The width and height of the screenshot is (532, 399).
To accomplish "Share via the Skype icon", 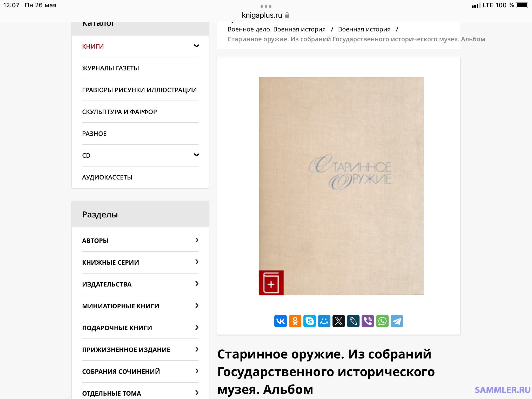I will [x=310, y=321].
